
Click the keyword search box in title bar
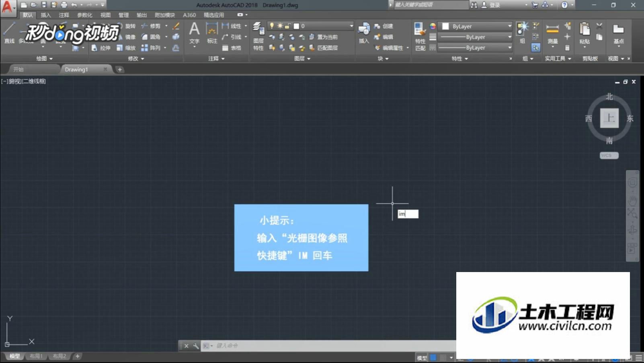click(x=431, y=5)
